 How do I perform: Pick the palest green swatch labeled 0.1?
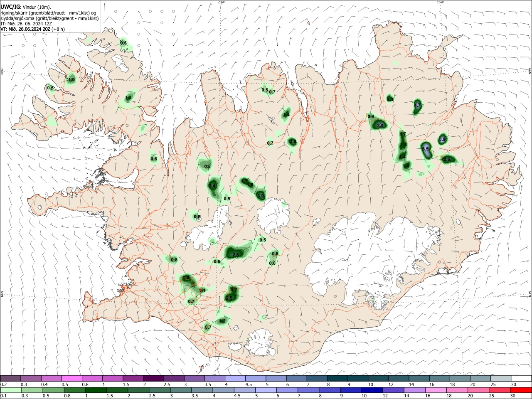tap(10, 390)
